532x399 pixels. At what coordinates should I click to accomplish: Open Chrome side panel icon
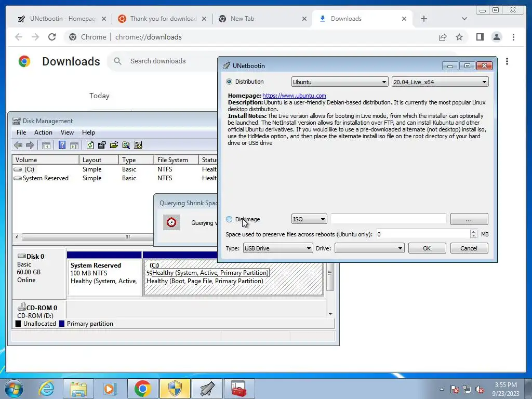click(x=480, y=37)
